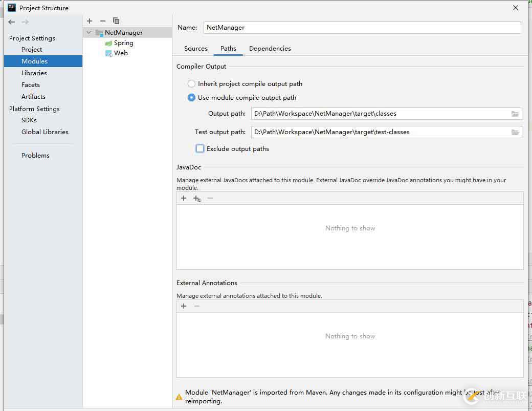This screenshot has width=532, height=411.
Task: Browse for Test output path folder
Action: pos(515,132)
